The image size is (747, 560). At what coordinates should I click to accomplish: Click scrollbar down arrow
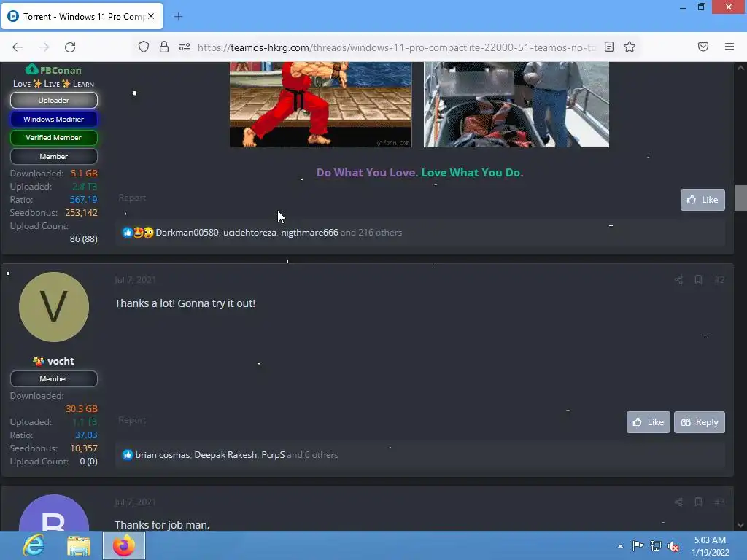[740, 525]
